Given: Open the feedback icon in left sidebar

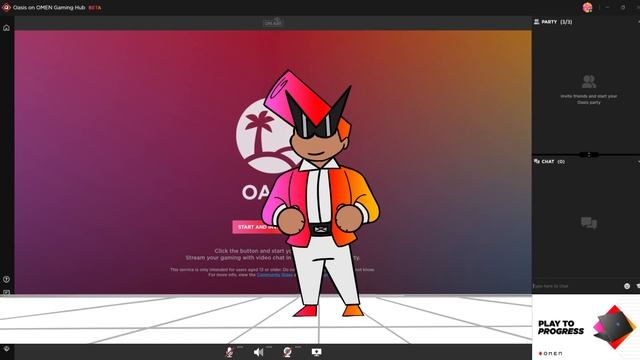Looking at the screenshot, I should tap(6, 292).
